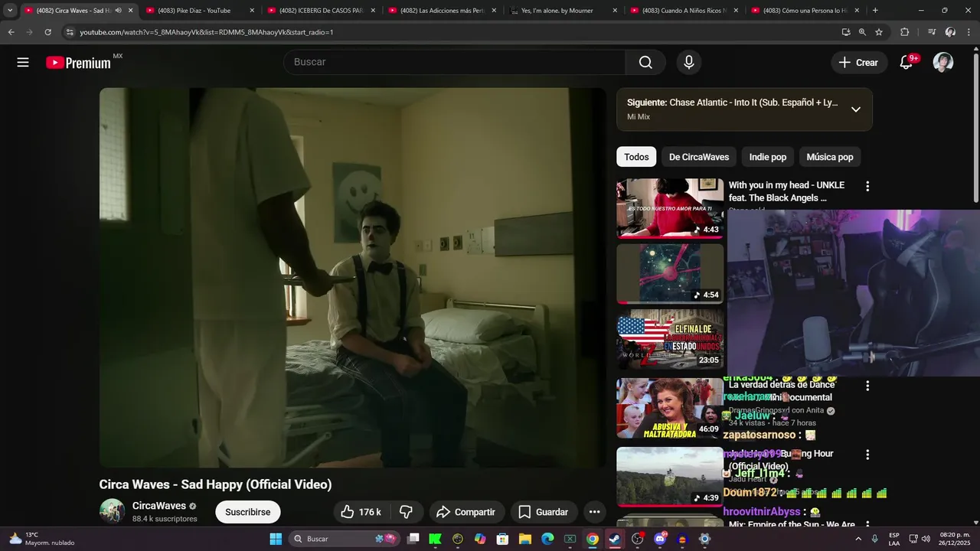Viewport: 980px width, 551px height.
Task: Switch to Yes, I'm alone by Mourner tab
Action: [x=563, y=11]
